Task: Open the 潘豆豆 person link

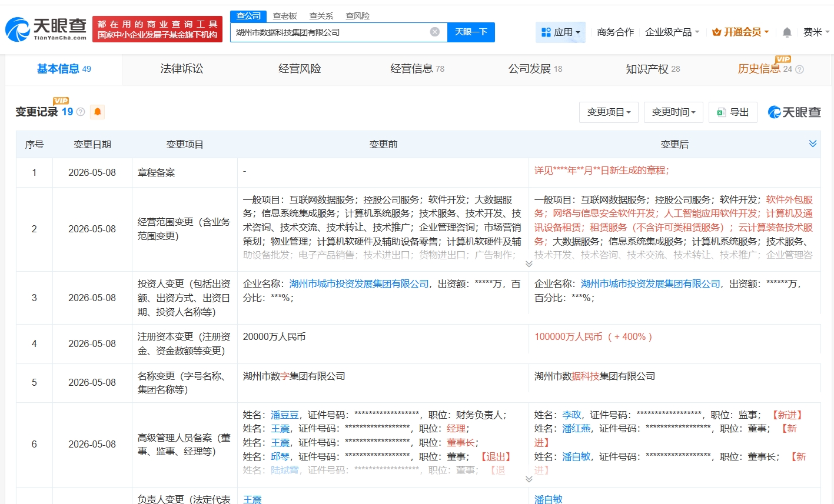Action: tap(285, 415)
